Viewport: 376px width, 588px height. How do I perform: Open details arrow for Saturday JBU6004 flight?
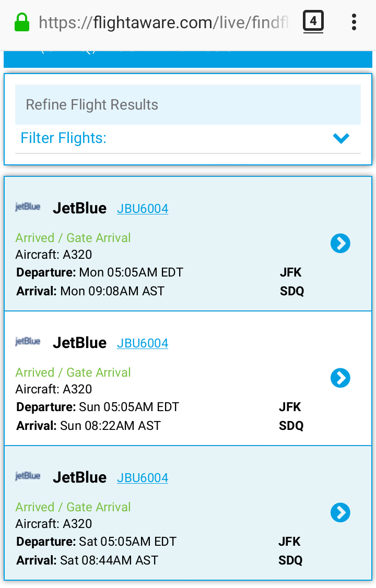(340, 513)
